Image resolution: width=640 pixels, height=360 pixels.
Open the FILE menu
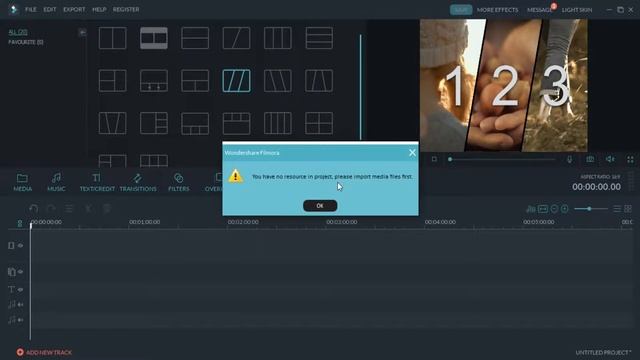point(31,9)
